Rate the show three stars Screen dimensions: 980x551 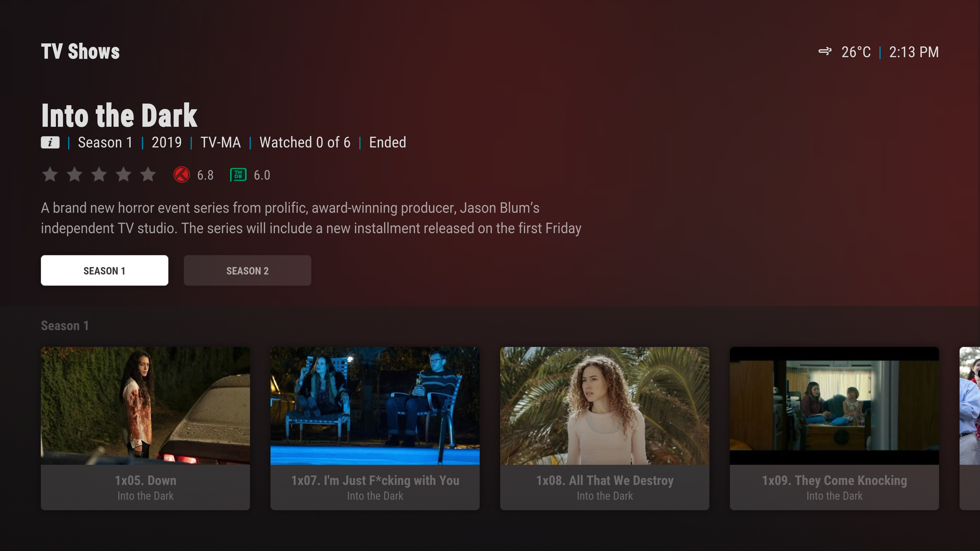[x=99, y=174]
